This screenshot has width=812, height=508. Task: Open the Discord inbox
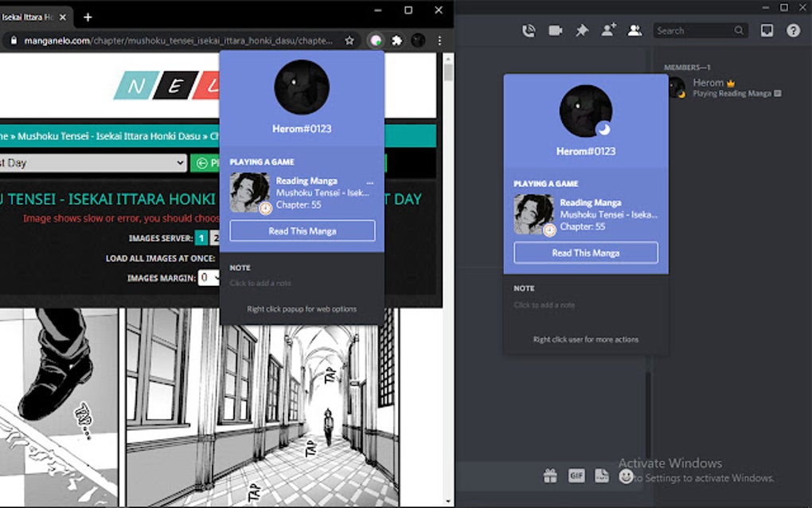tap(767, 30)
